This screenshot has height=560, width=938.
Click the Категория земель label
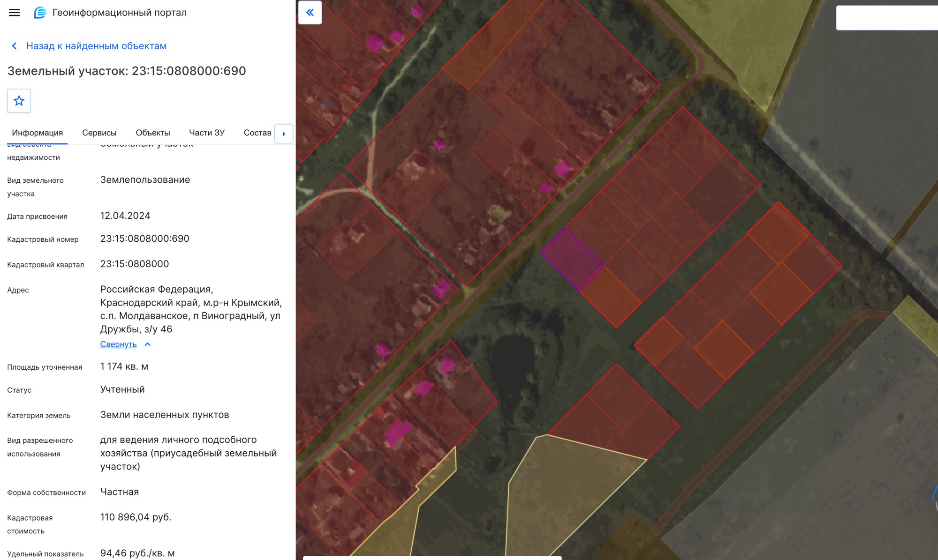coord(39,416)
